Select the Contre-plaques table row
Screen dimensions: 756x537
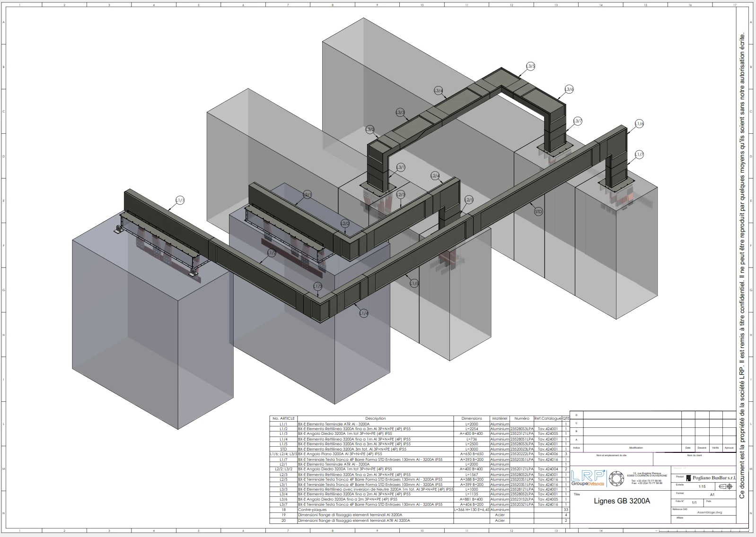(420, 510)
